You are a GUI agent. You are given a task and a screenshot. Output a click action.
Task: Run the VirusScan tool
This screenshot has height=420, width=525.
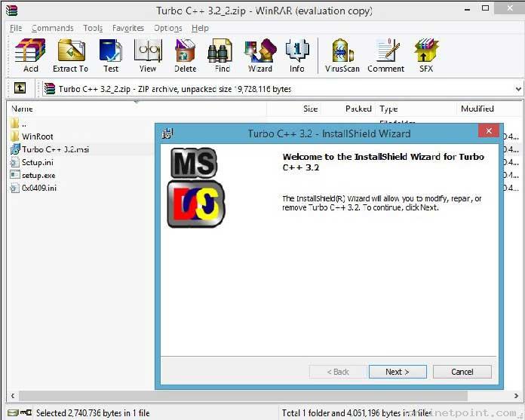[x=342, y=55]
